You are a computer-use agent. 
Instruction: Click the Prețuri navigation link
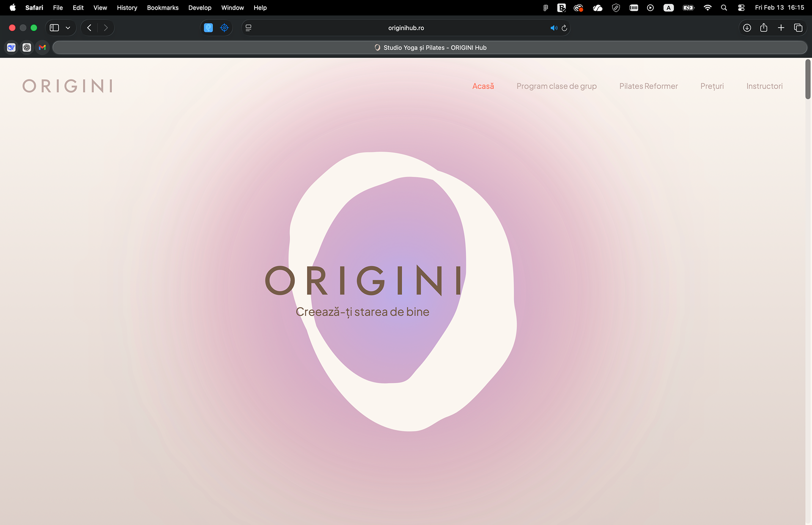click(712, 86)
